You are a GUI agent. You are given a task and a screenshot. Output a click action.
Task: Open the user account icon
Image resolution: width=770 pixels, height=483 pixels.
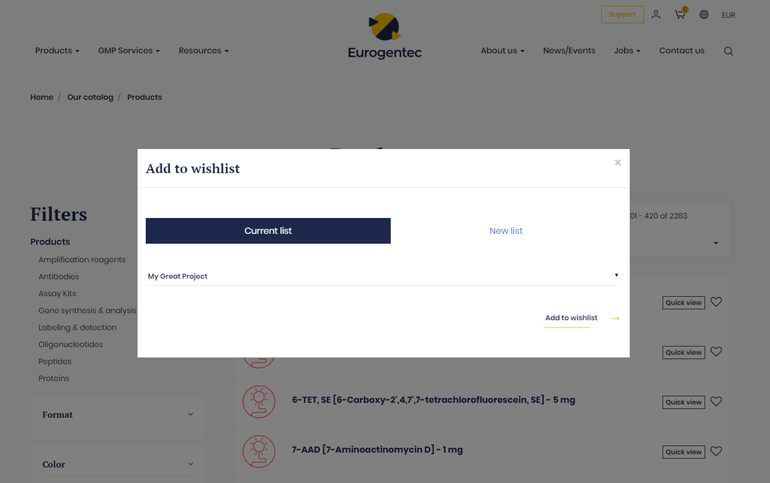[656, 15]
